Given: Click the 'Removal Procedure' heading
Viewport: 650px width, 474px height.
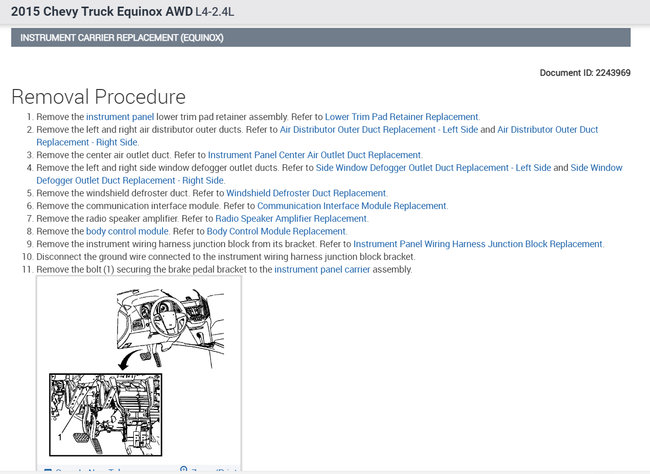Looking at the screenshot, I should click(99, 97).
